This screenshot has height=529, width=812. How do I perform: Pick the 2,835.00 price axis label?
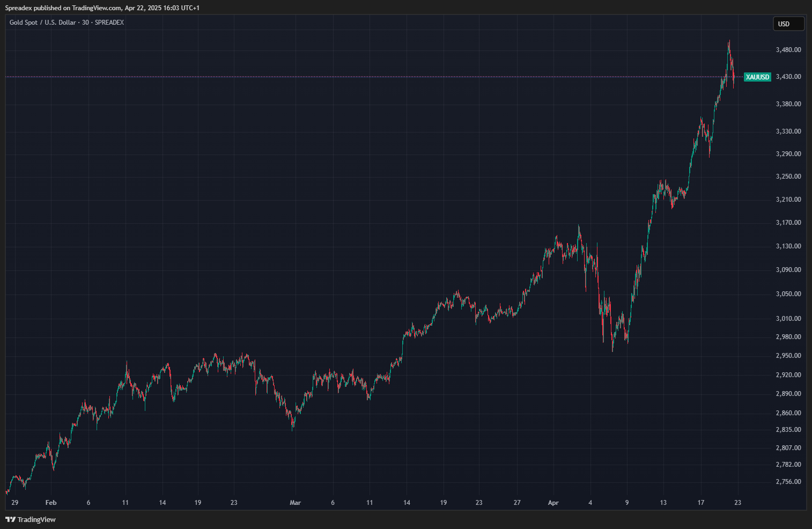[788, 430]
